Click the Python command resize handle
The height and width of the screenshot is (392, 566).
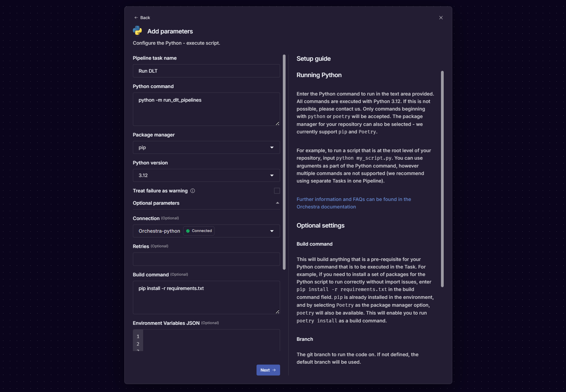(x=277, y=124)
